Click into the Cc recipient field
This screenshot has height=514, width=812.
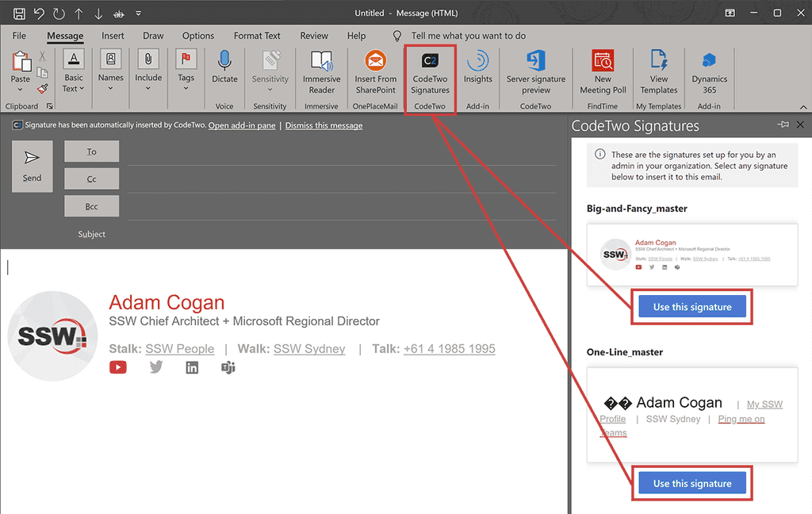(x=341, y=179)
